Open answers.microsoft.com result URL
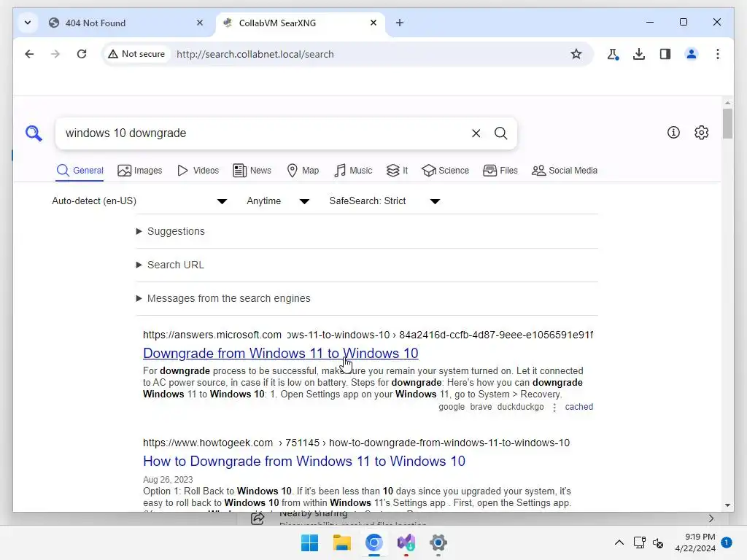 coord(368,335)
